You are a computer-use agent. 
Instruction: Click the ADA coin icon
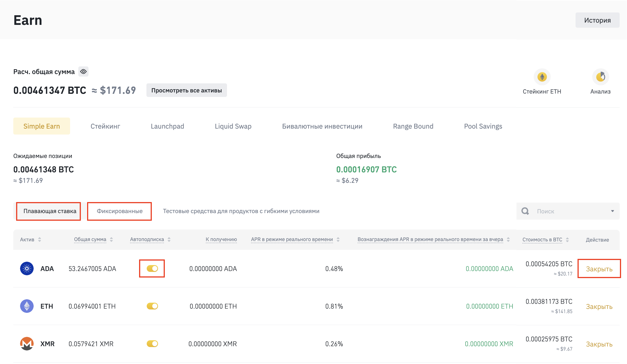[27, 268]
